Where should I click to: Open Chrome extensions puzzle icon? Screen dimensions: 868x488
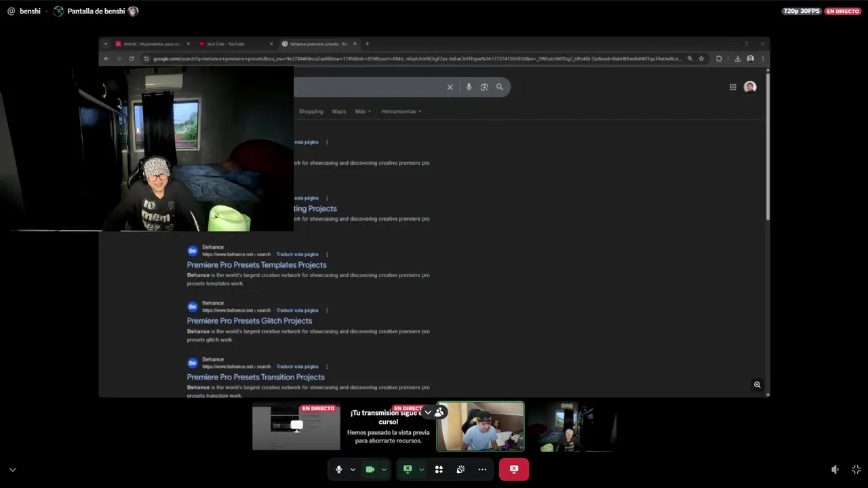[x=719, y=58]
